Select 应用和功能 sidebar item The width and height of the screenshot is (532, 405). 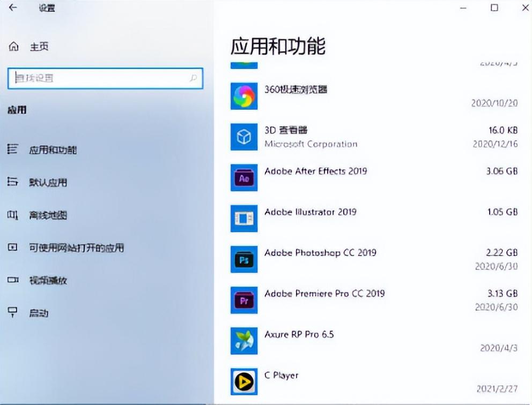click(x=53, y=149)
